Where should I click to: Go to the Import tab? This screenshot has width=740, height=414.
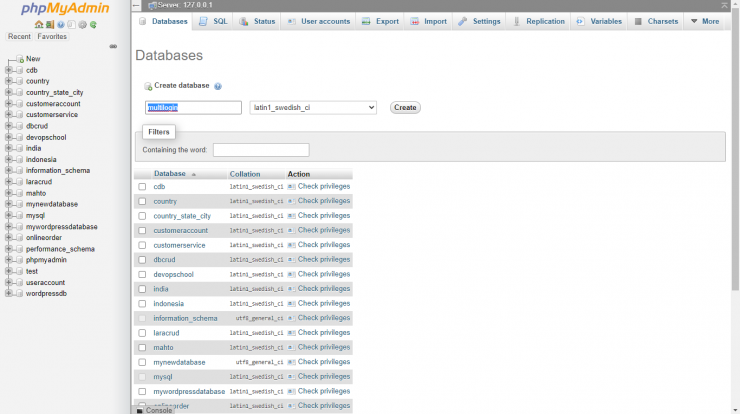click(429, 21)
